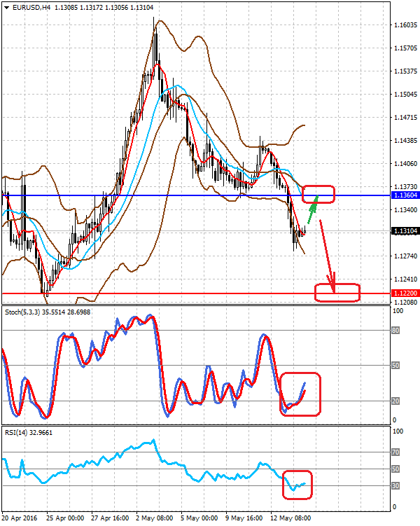This screenshot has width=420, height=526.
Task: Click the 1.16035 price axis label
Action: point(405,25)
